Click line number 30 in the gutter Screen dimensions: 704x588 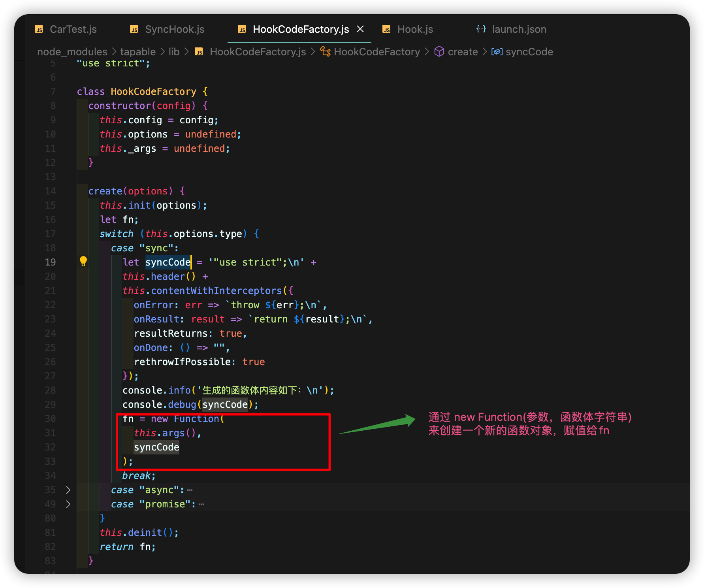(x=50, y=419)
